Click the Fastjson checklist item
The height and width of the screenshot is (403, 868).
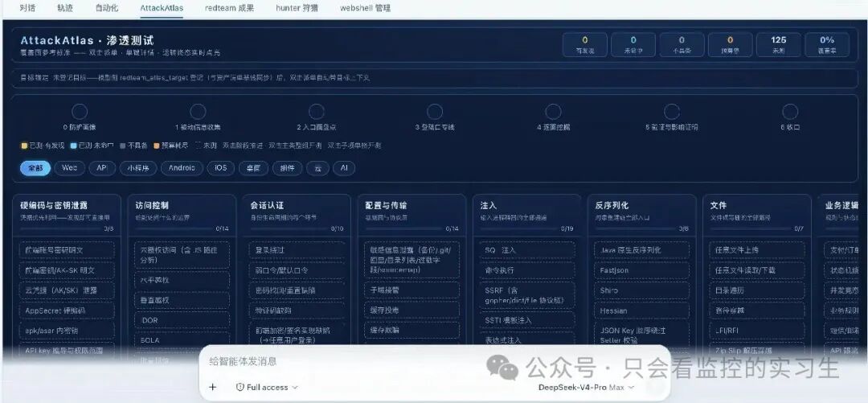642,270
